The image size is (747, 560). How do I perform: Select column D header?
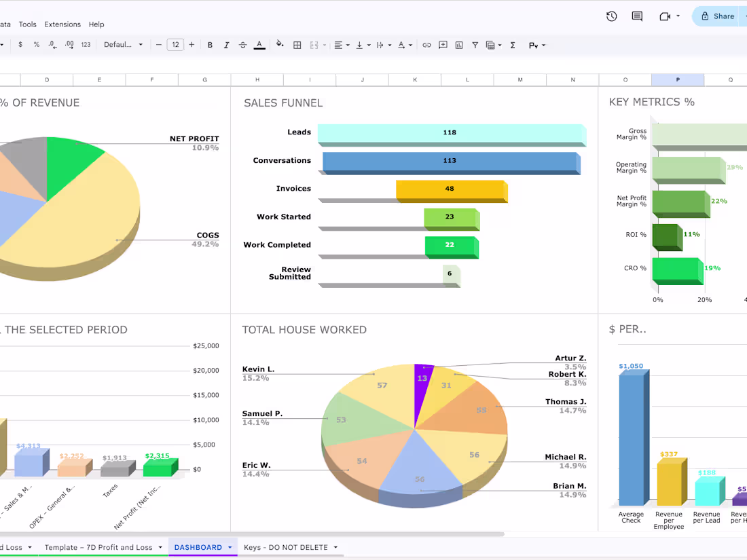[x=47, y=79]
